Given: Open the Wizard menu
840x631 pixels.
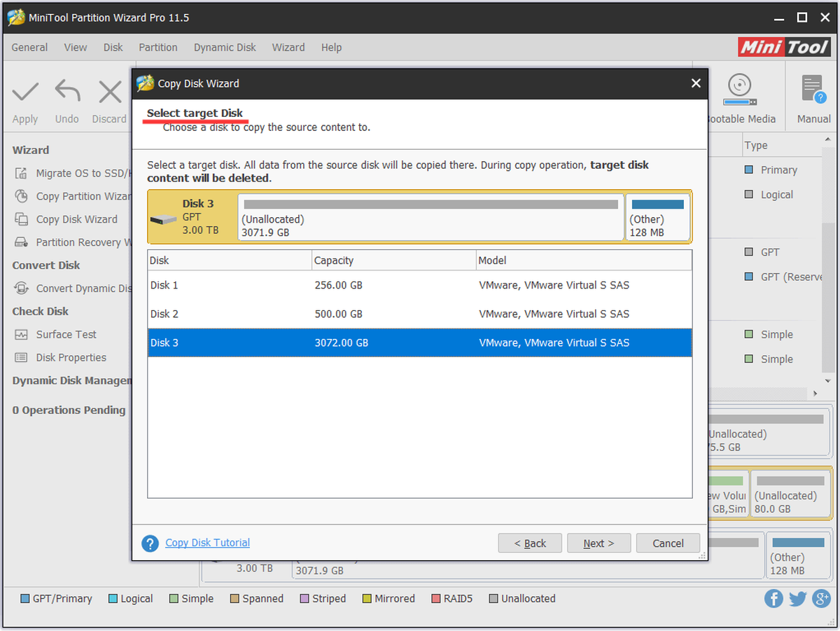Looking at the screenshot, I should pos(288,48).
